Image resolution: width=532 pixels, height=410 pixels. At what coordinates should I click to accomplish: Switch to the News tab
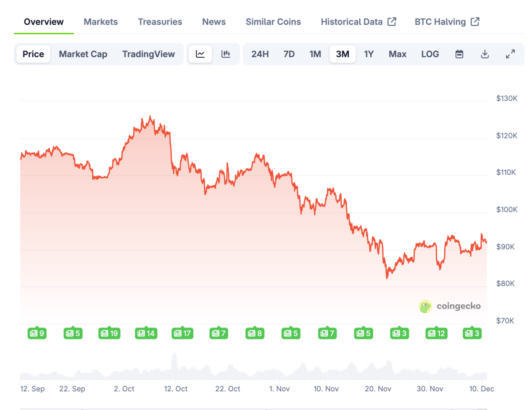pyautogui.click(x=214, y=21)
